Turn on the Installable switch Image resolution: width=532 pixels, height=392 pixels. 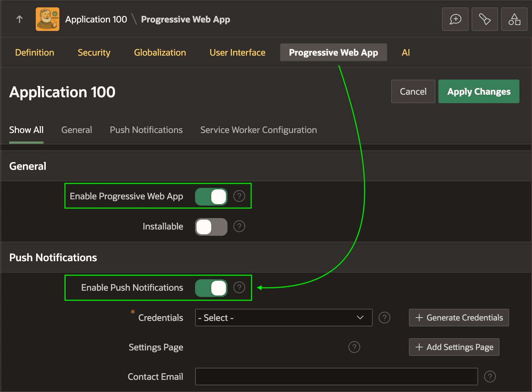click(x=211, y=227)
